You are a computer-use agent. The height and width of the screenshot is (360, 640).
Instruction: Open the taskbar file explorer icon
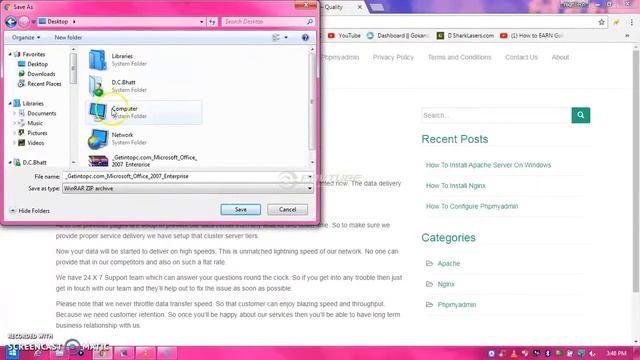click(x=59, y=353)
